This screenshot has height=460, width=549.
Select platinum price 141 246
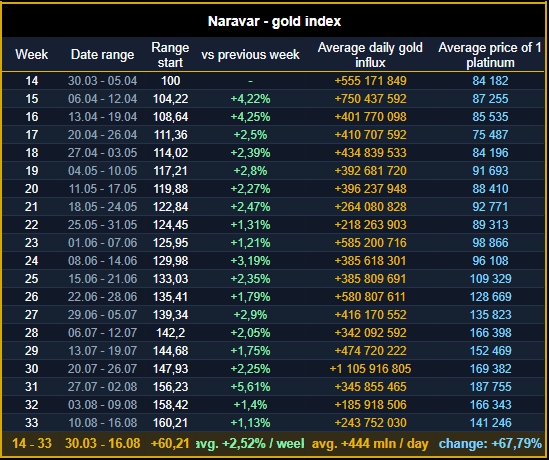(x=490, y=423)
